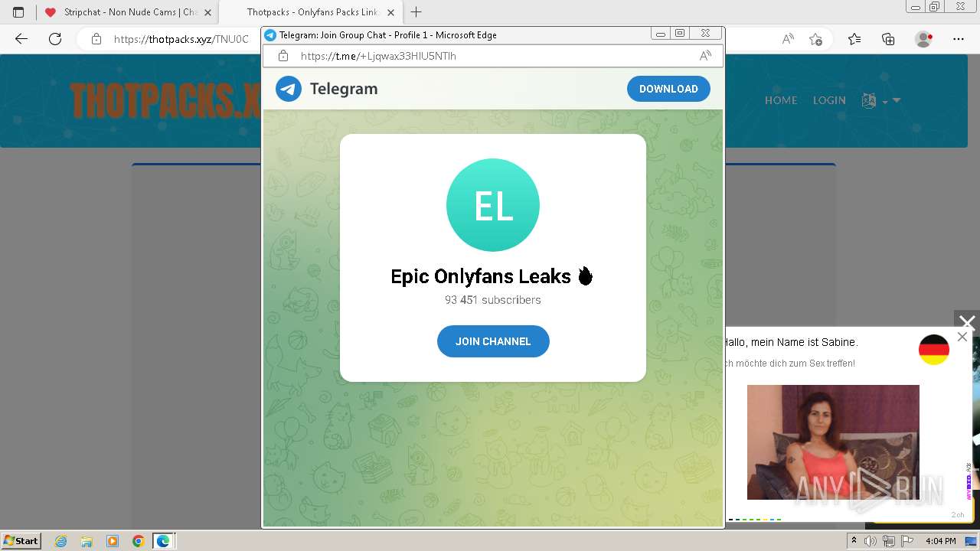
Task: Open File Explorer from the taskbar
Action: [87, 541]
